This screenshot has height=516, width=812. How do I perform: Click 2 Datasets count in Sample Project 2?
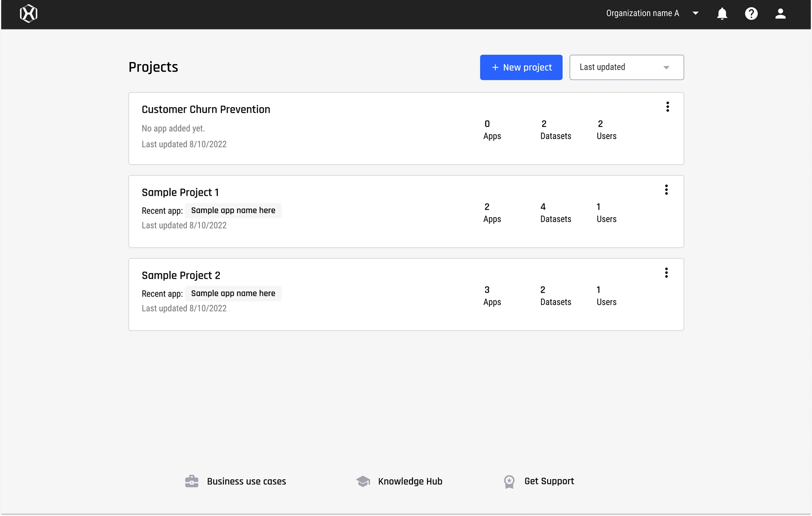[x=556, y=296]
